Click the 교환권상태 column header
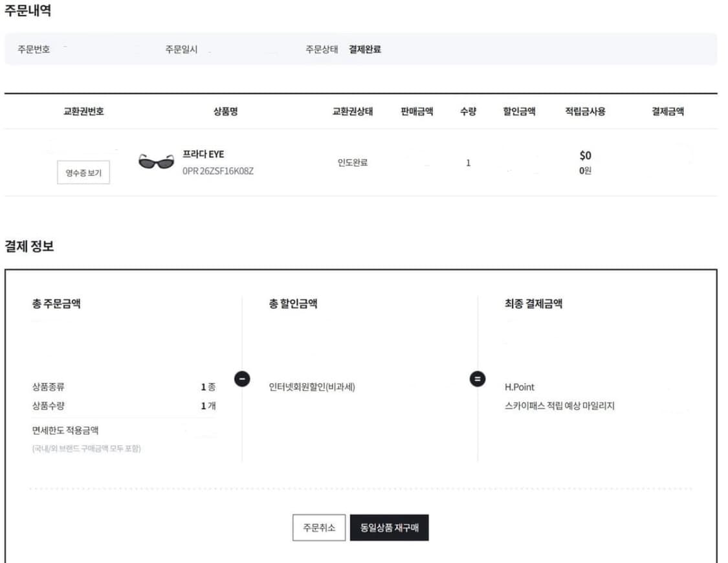The width and height of the screenshot is (728, 563). tap(353, 111)
